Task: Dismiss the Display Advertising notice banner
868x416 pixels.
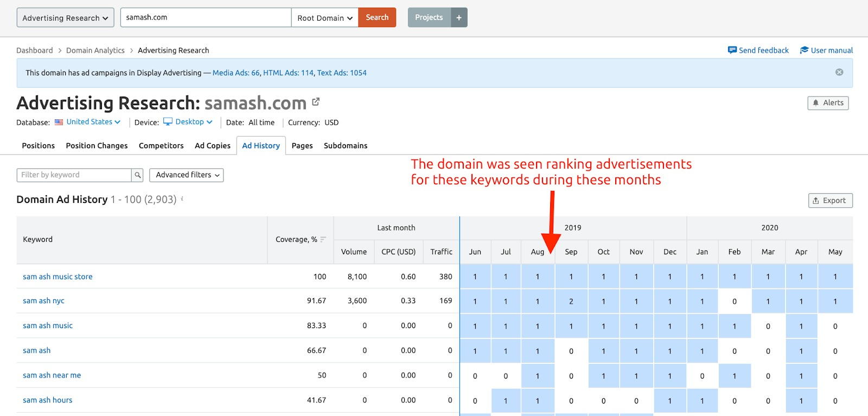Action: (x=839, y=72)
